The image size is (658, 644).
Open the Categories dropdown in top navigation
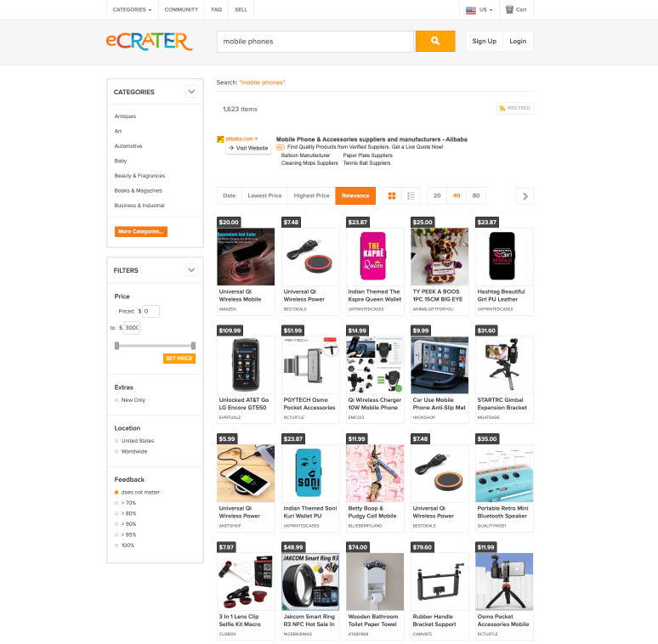132,9
